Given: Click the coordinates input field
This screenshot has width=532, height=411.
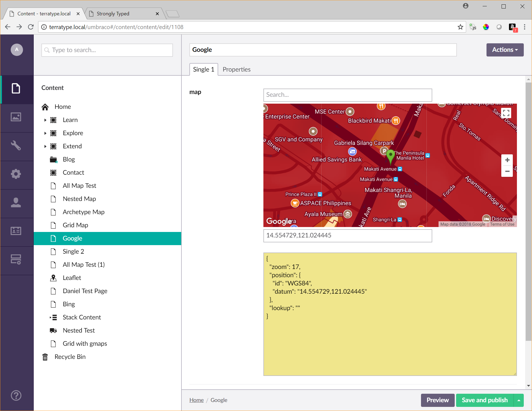Looking at the screenshot, I should click(348, 236).
